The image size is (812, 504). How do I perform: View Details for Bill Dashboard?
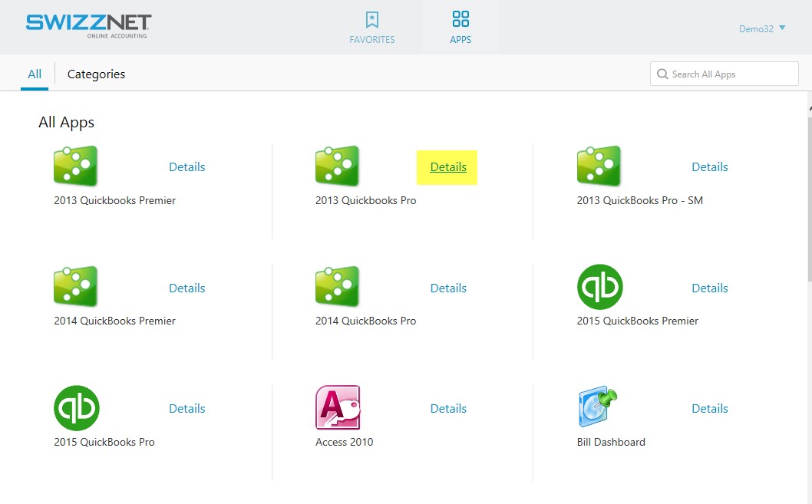[x=710, y=409]
